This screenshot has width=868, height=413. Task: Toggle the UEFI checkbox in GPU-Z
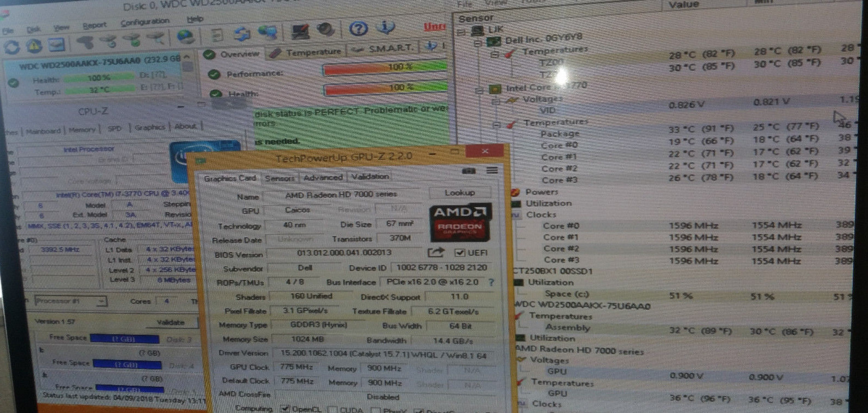point(459,253)
